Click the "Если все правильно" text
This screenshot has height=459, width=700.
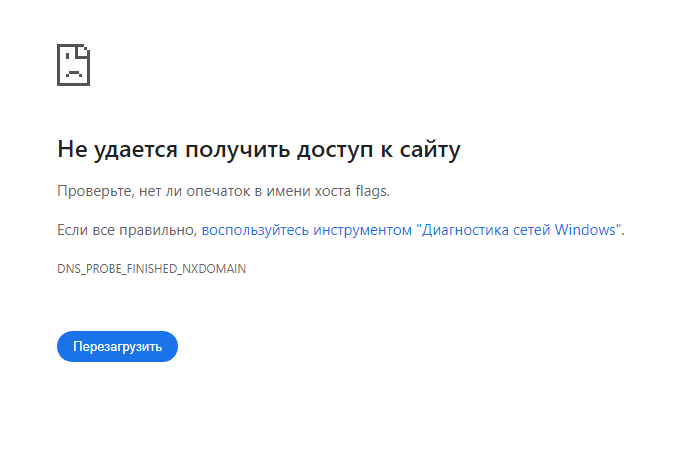126,230
